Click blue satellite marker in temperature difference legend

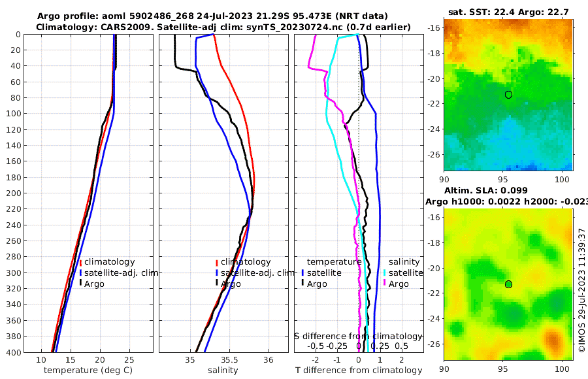point(302,272)
